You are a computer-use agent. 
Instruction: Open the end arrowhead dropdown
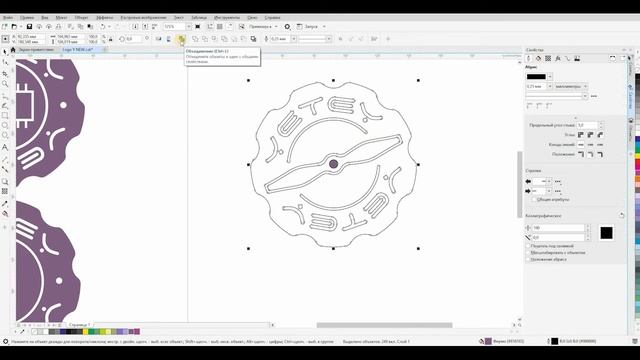549,191
